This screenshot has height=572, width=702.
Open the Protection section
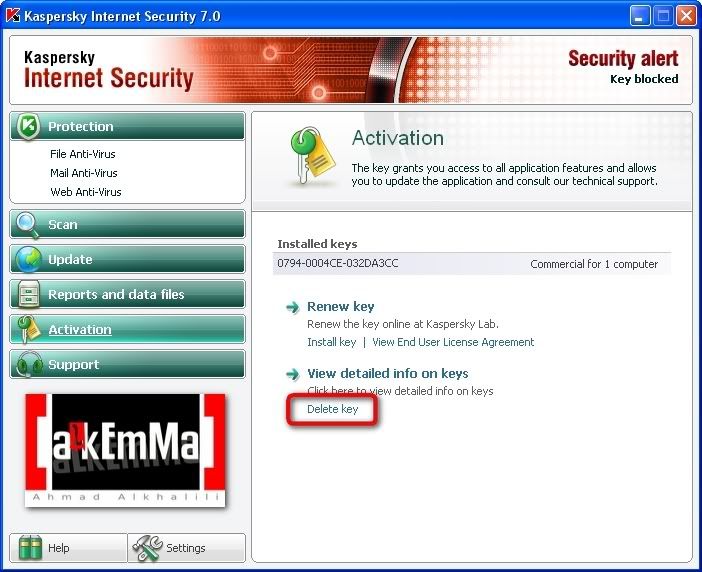[x=128, y=126]
